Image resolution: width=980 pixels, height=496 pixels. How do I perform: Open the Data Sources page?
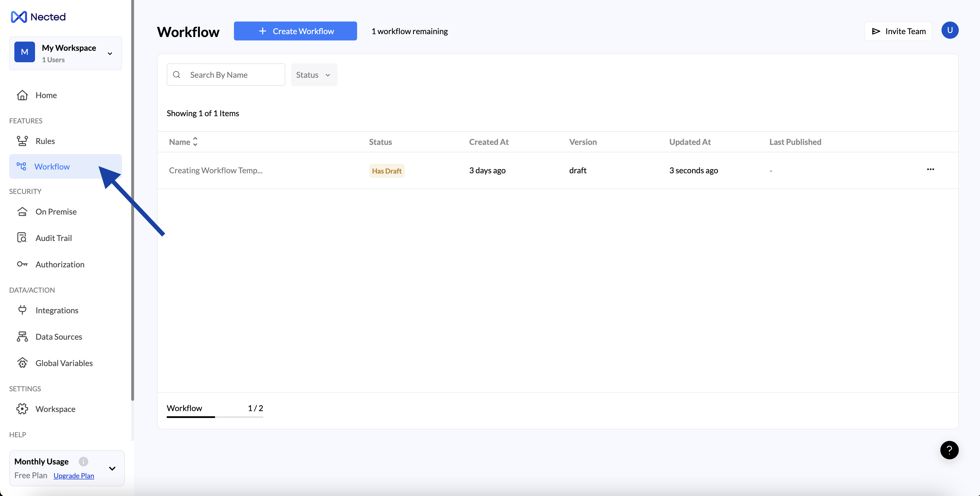click(59, 337)
